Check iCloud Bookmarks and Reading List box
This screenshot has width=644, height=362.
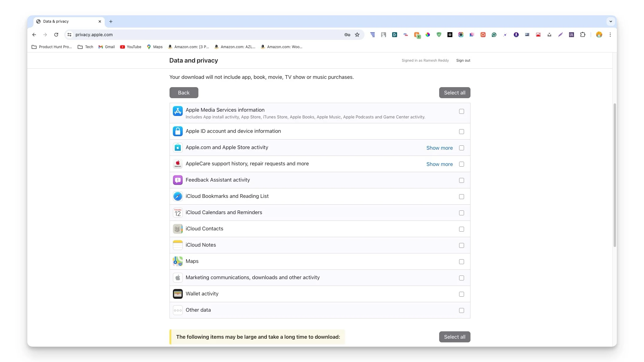pyautogui.click(x=462, y=197)
